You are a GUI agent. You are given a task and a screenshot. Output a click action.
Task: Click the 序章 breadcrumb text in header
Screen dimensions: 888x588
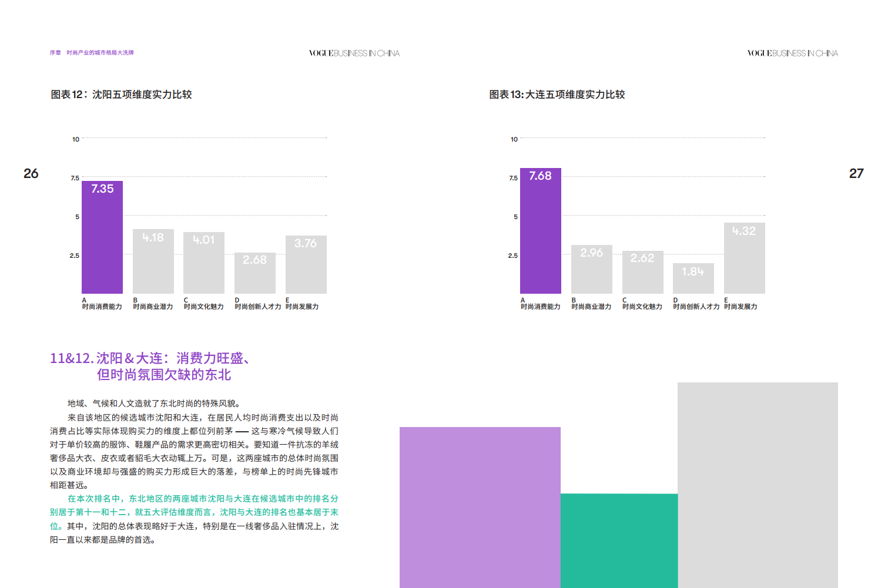coord(55,53)
